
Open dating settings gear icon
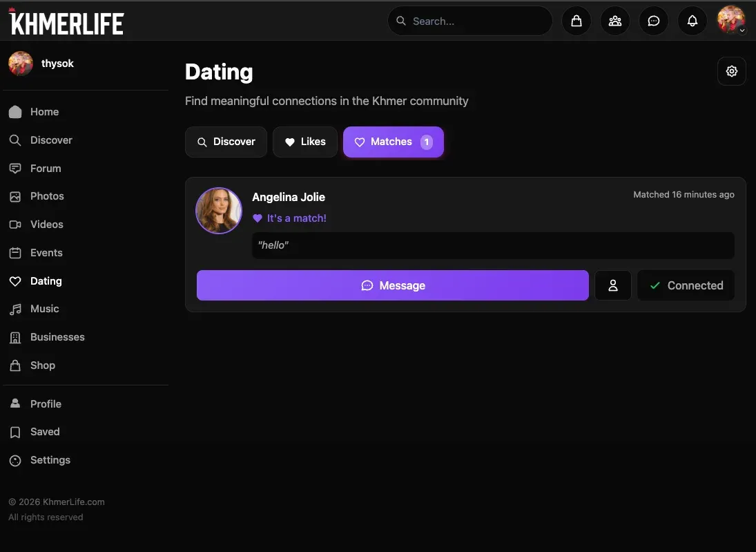click(x=732, y=71)
